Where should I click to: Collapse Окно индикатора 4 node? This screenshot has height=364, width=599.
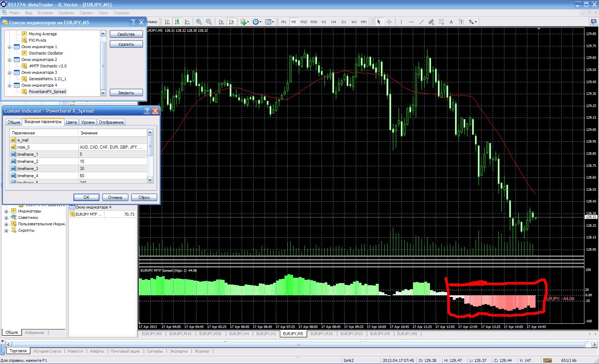point(10,85)
